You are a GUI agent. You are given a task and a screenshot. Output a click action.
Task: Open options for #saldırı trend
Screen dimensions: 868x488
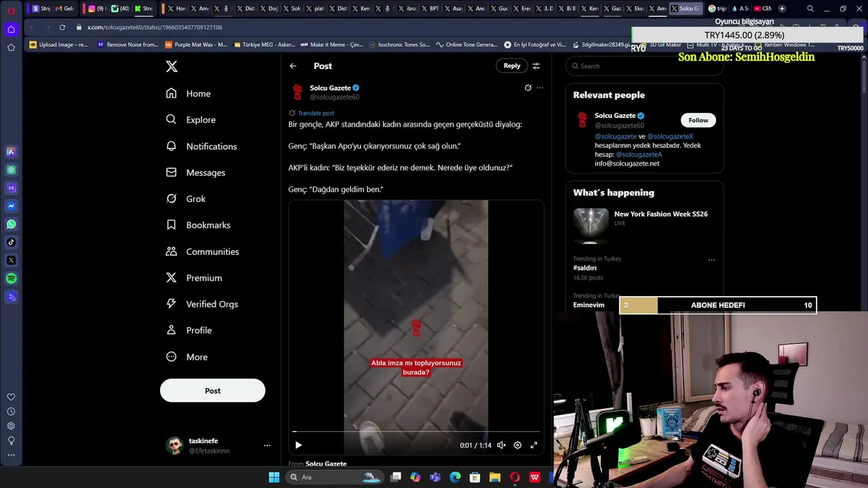click(711, 260)
